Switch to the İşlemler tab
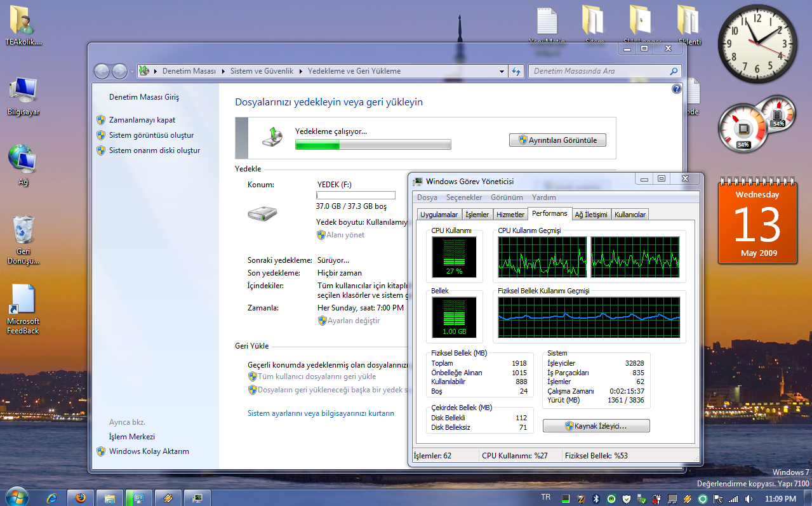The width and height of the screenshot is (812, 506). coord(477,215)
